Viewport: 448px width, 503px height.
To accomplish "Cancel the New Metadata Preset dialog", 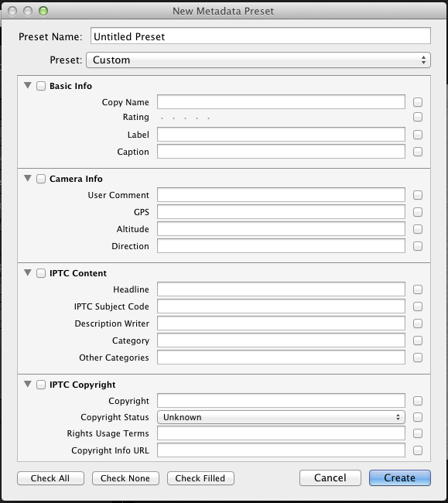I will click(x=330, y=478).
